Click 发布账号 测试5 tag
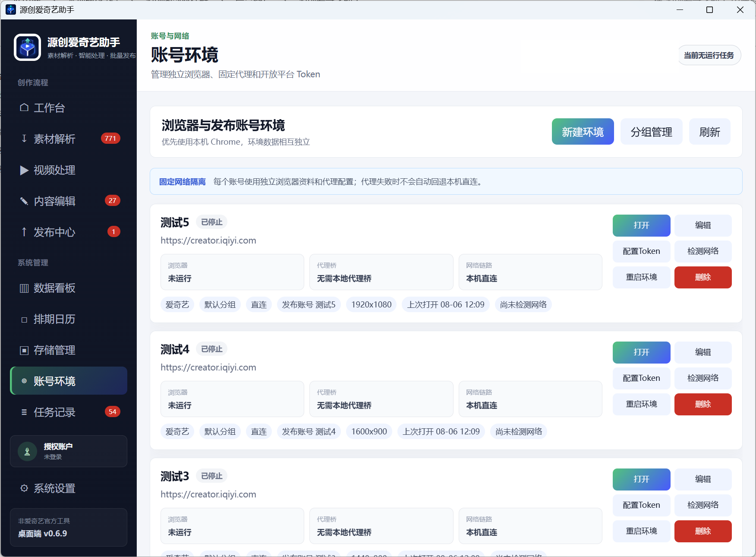This screenshot has width=756, height=557. pyautogui.click(x=309, y=305)
